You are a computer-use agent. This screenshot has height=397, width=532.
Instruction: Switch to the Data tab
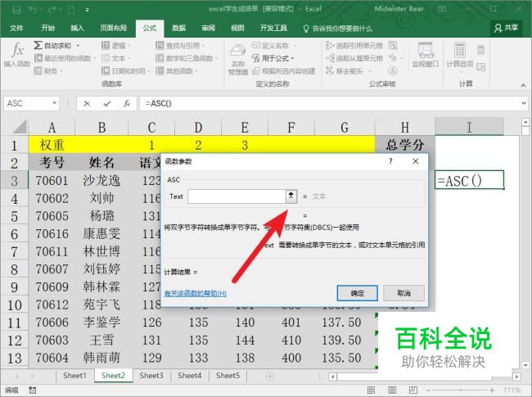[178, 28]
